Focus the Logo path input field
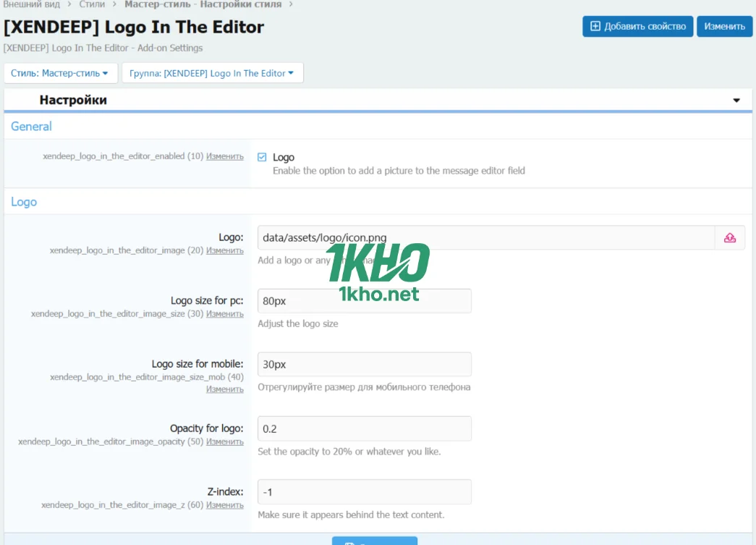This screenshot has width=756, height=545. pyautogui.click(x=485, y=237)
